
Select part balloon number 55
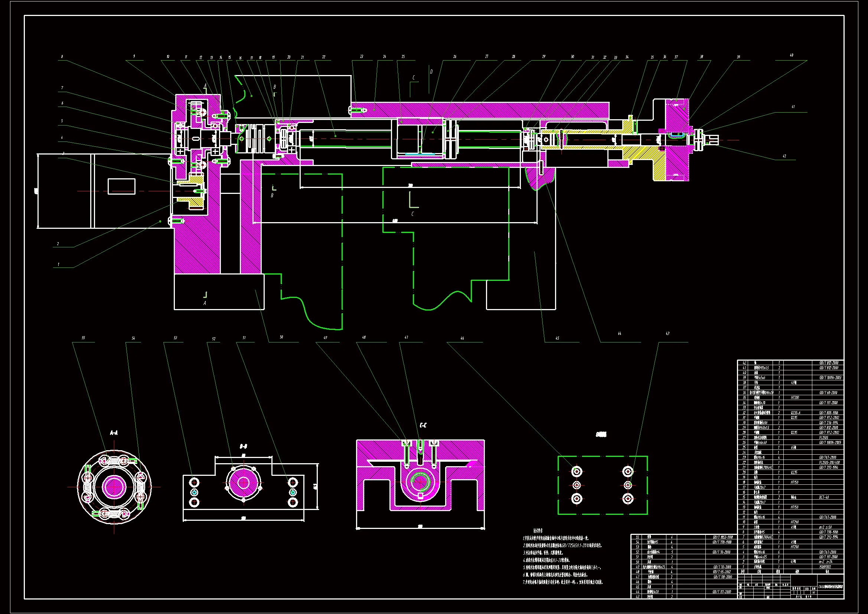[x=83, y=338]
